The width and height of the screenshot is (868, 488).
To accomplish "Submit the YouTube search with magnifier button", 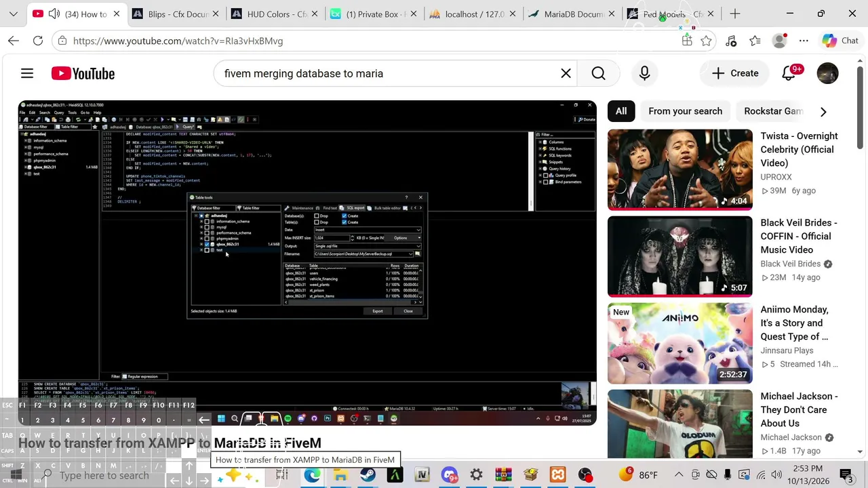I will point(598,73).
